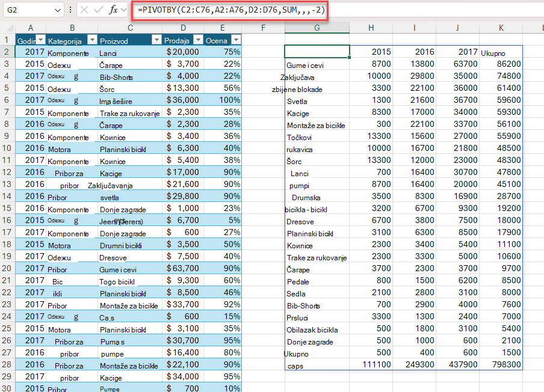The width and height of the screenshot is (544, 392).
Task: Expand the function dropdown chevron next to fx
Action: (123, 10)
